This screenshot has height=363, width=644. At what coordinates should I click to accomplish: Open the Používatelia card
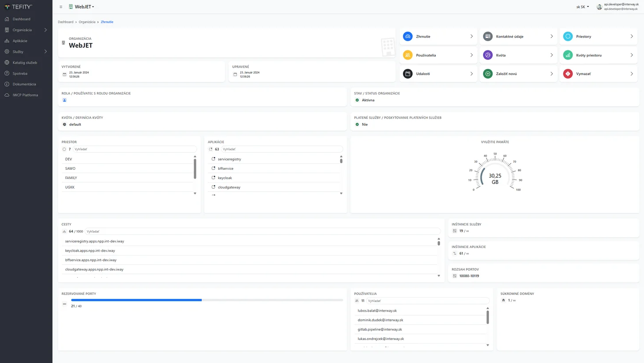[x=438, y=55]
